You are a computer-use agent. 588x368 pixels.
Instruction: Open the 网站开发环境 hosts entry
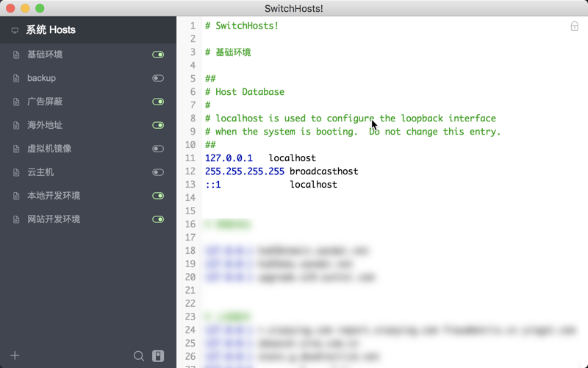[88, 219]
